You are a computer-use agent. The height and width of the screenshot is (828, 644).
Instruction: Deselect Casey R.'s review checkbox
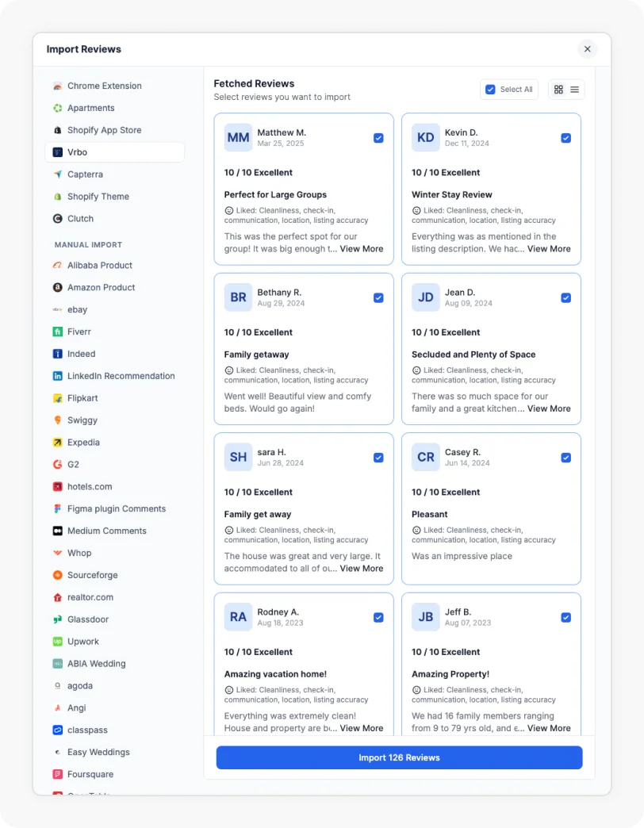pos(565,458)
